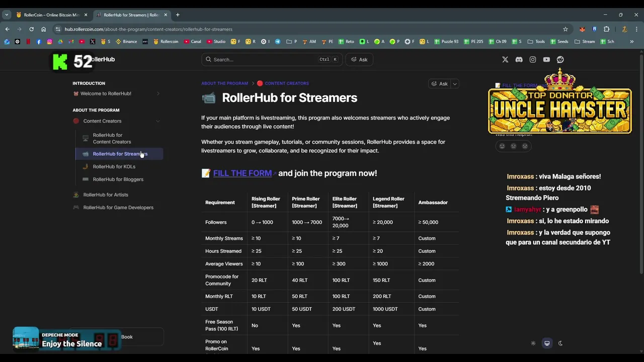The width and height of the screenshot is (644, 362).
Task: Open the dropdown arrow beside page Ask button
Action: 455,84
